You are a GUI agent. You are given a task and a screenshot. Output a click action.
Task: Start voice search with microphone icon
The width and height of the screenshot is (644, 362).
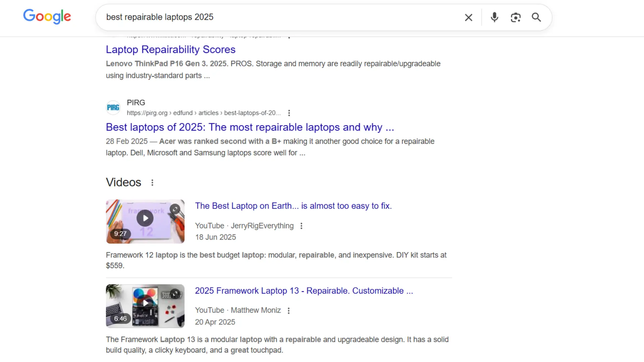click(x=494, y=17)
